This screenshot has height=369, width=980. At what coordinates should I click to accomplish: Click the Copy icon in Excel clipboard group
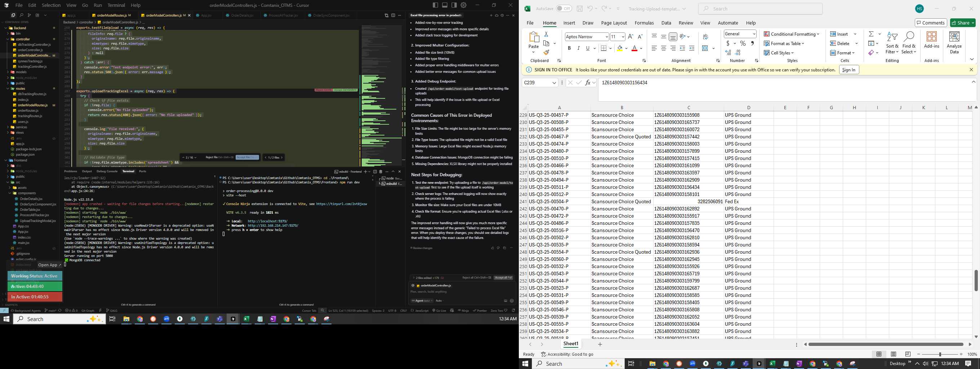click(547, 43)
